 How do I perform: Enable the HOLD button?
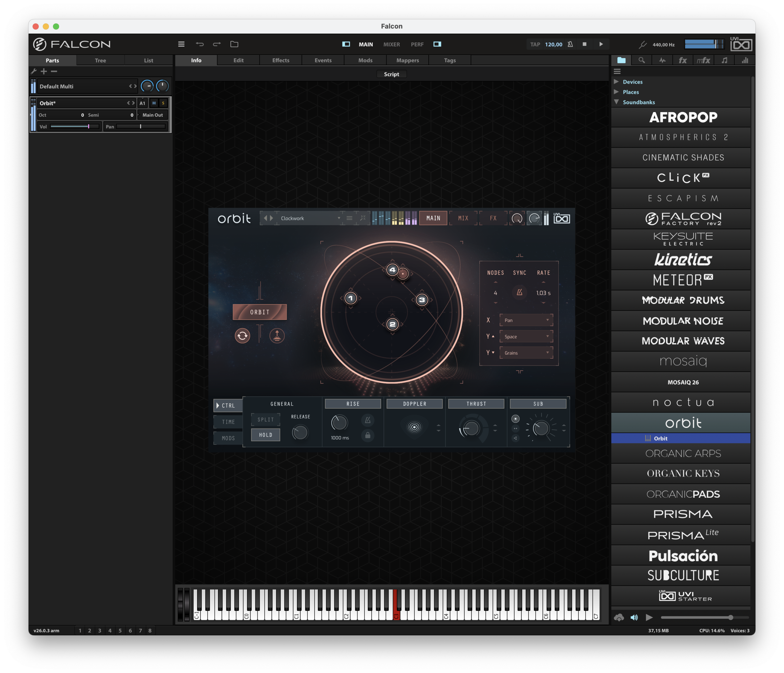(266, 435)
